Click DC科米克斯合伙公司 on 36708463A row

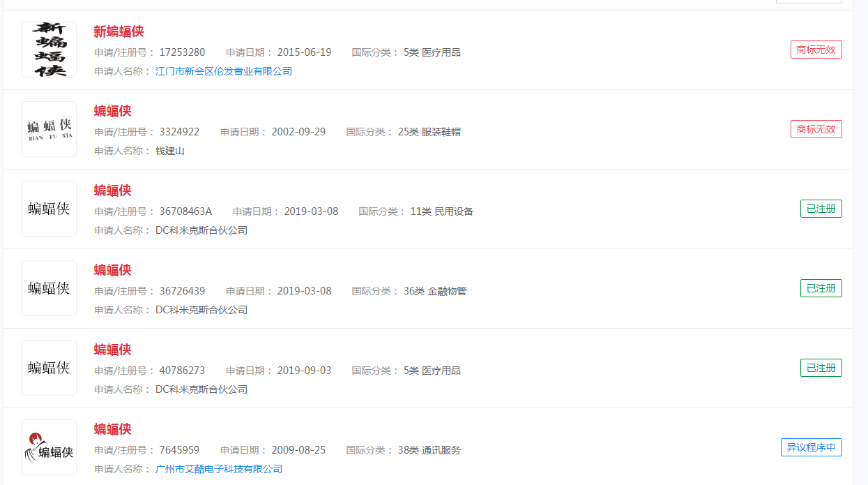201,230
